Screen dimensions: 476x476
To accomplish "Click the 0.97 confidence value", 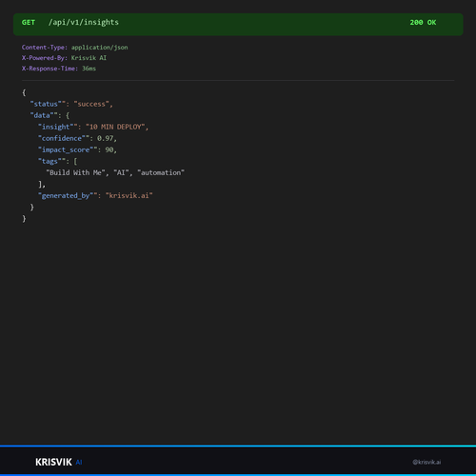I will 105,138.
